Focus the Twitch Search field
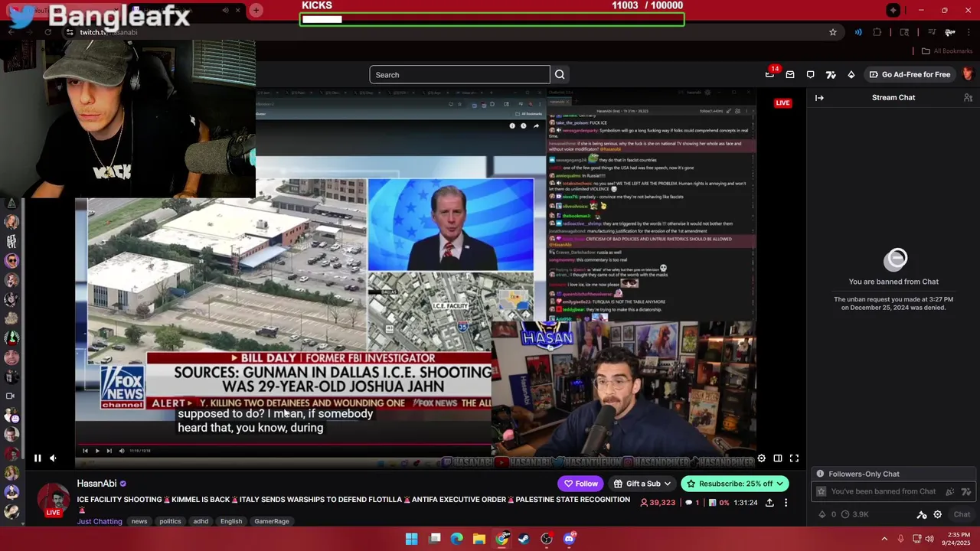The width and height of the screenshot is (980, 551). click(x=459, y=74)
